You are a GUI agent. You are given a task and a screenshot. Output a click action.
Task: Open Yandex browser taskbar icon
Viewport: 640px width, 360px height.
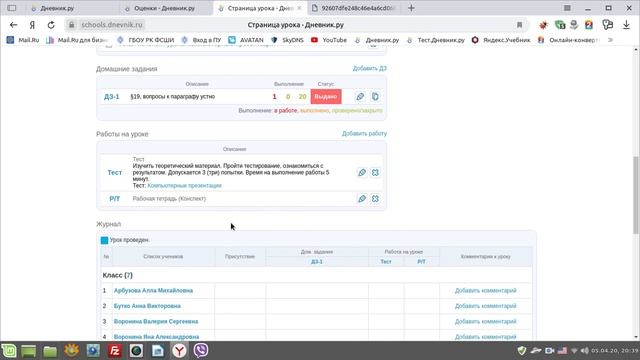[179, 351]
